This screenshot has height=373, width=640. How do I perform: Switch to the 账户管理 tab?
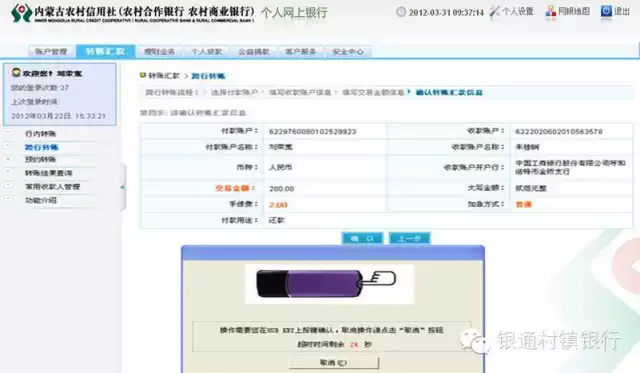pyautogui.click(x=51, y=51)
